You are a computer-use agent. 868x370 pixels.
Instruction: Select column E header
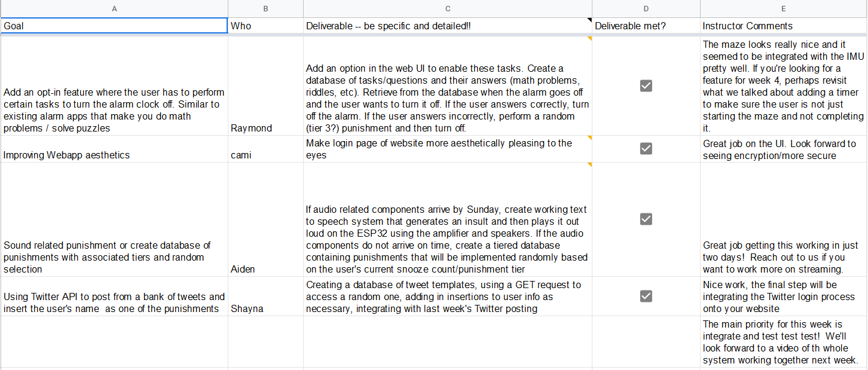(784, 8)
